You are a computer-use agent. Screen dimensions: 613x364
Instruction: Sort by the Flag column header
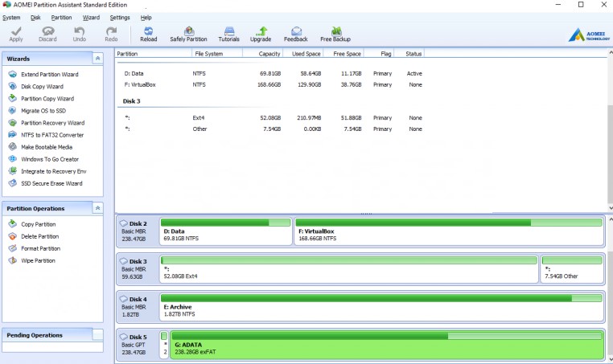[x=379, y=54]
